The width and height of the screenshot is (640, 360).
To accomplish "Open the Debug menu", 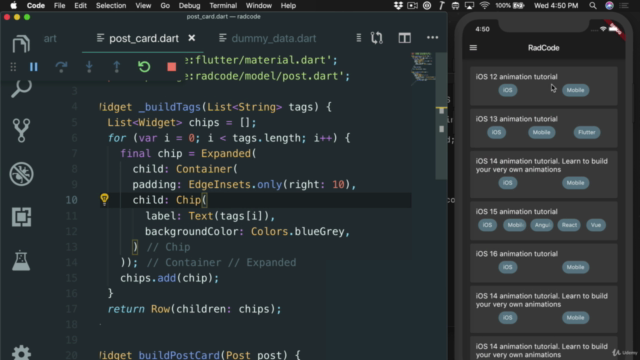I will pos(189,6).
